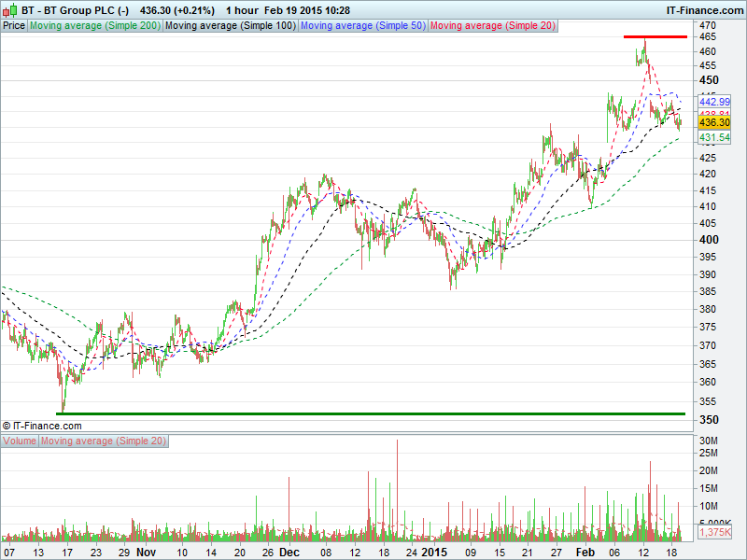
Task: Click the 2015 label on time axis
Action: 434,552
